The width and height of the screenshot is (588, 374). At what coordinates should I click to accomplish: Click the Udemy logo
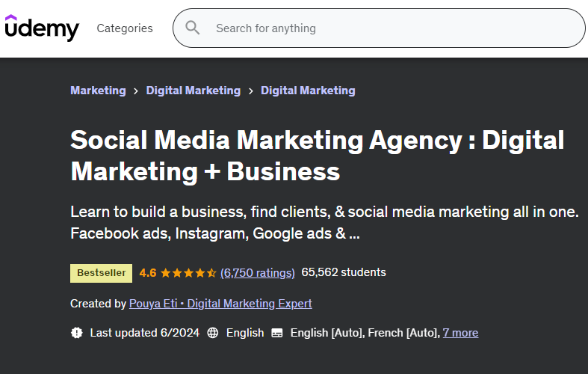[x=42, y=28]
